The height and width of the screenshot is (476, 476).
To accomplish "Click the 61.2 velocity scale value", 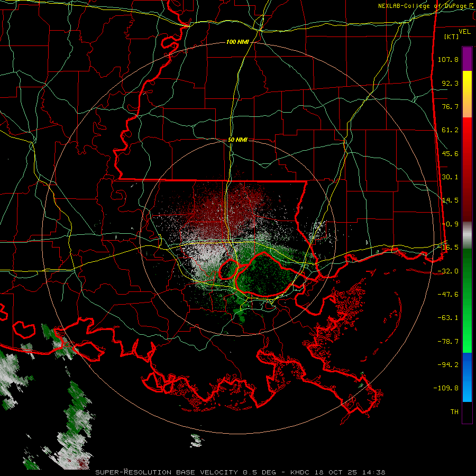I will pyautogui.click(x=450, y=130).
